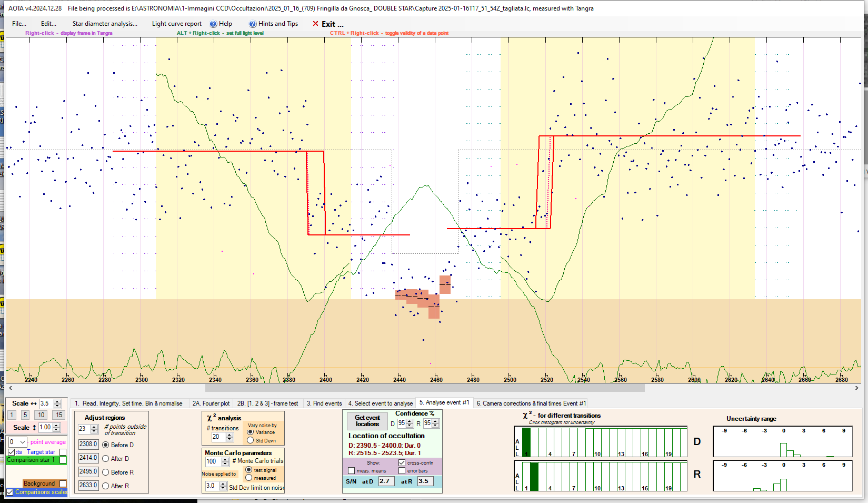868x503 pixels.
Task: Click the Before D value field 2308.0
Action: click(x=88, y=445)
